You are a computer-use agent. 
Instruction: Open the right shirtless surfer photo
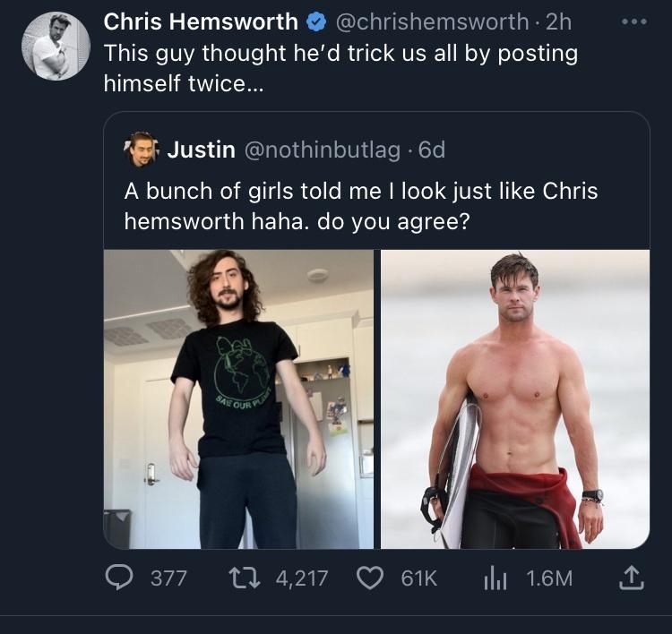pos(514,398)
